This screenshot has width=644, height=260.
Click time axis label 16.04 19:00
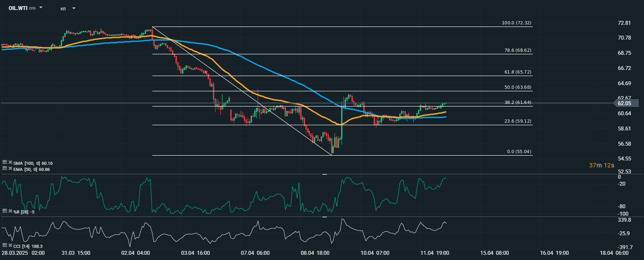pyautogui.click(x=554, y=253)
